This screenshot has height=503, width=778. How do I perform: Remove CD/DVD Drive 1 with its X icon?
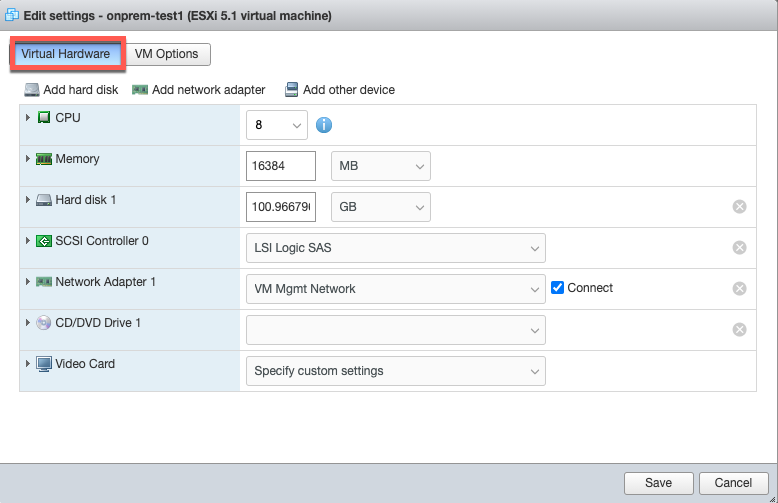coord(739,330)
